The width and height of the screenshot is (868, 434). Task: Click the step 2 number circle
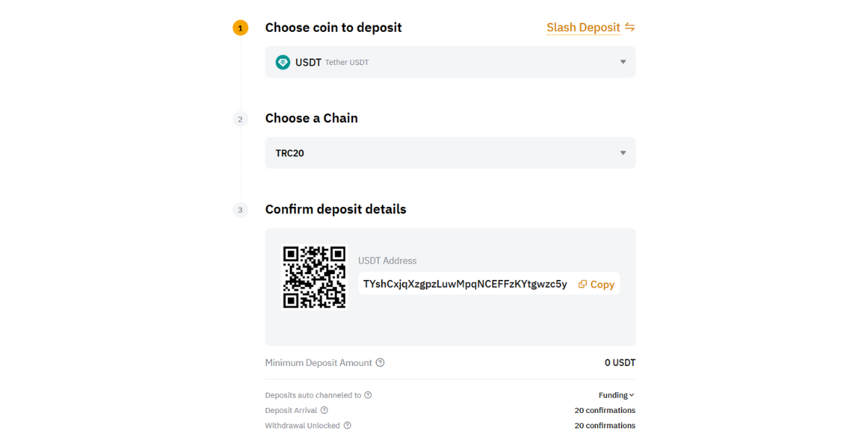[240, 119]
